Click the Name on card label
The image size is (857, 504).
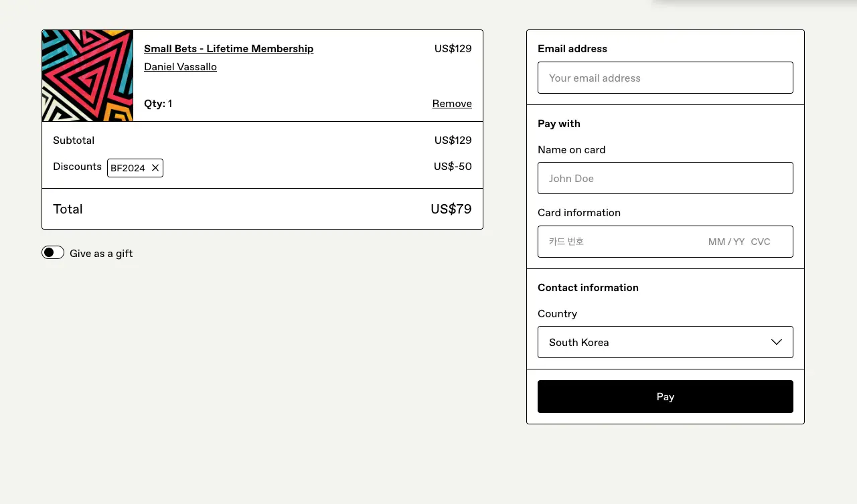(x=571, y=150)
